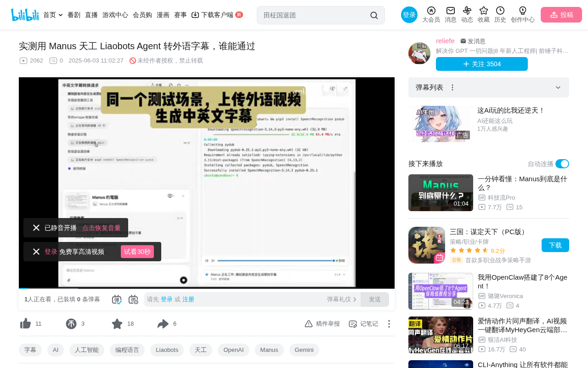This screenshot has height=368, width=588.
Task: Like the video with thumbs-up icon
Action: tap(25, 324)
